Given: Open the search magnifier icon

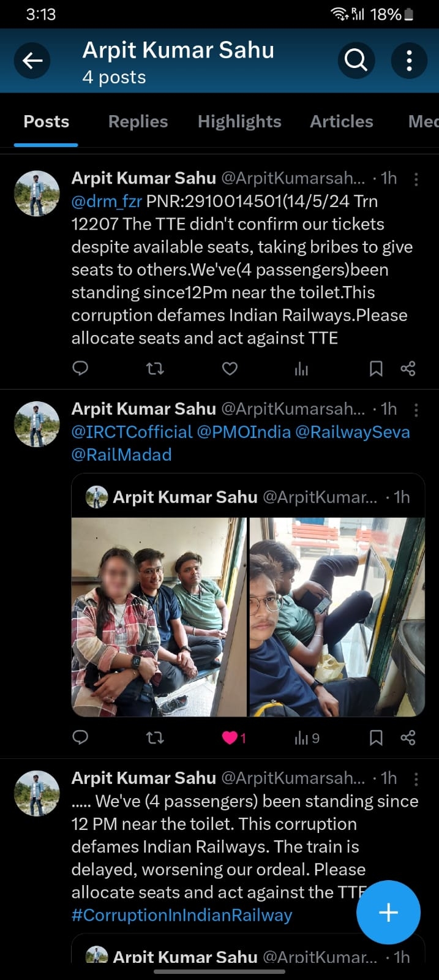Looking at the screenshot, I should point(356,60).
